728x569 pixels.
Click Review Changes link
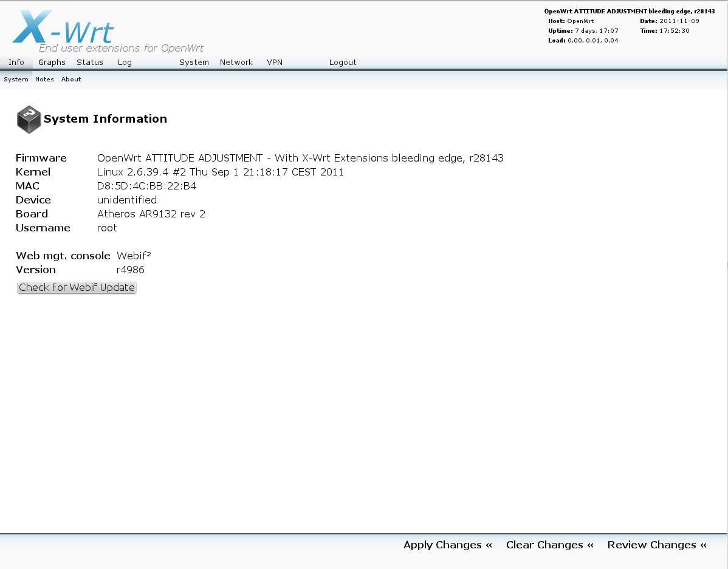657,545
